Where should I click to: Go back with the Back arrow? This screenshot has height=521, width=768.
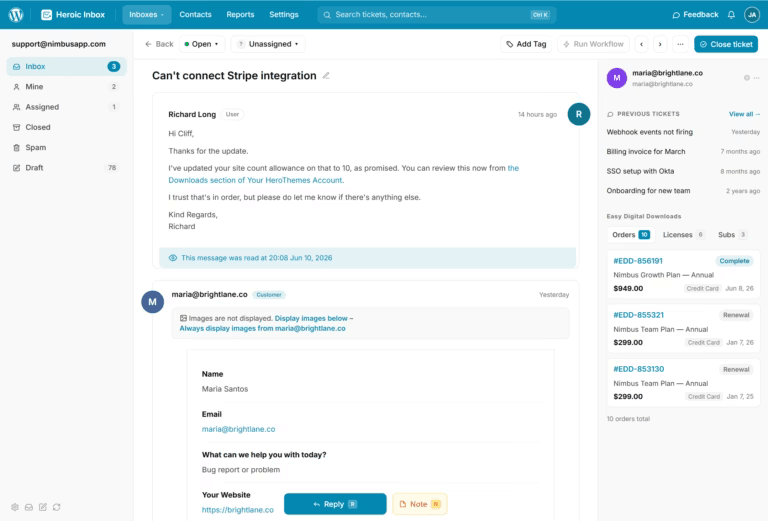pos(159,44)
